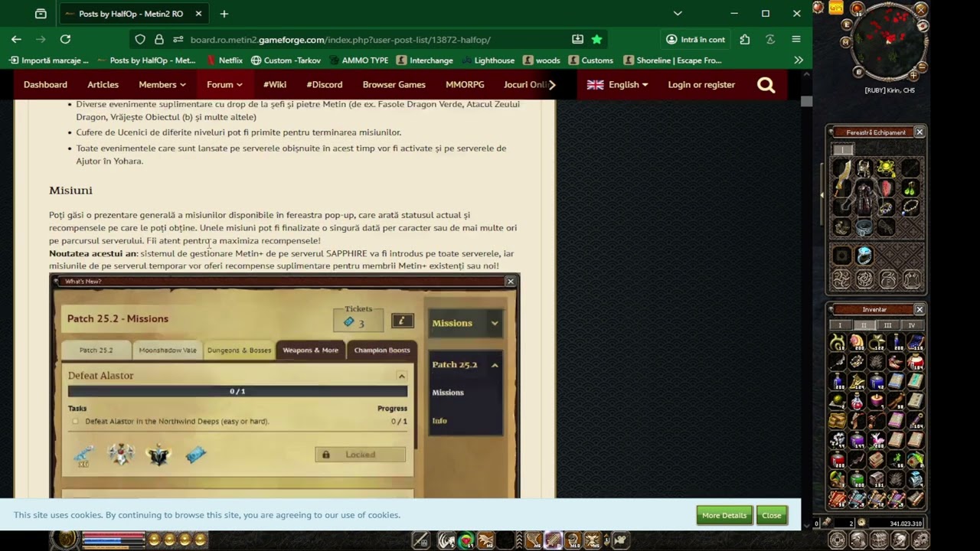Viewport: 980px width, 551px height.
Task: Open the orange GM button near minimap
Action: coord(836,8)
